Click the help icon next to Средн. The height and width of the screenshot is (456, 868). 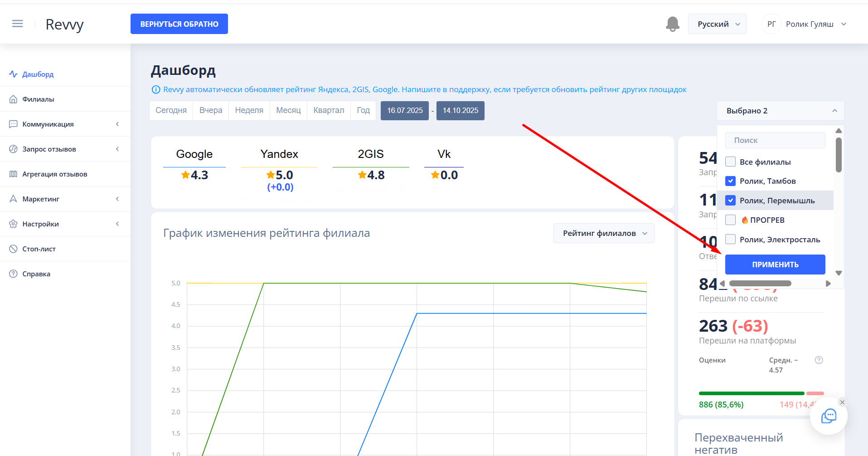pos(819,360)
